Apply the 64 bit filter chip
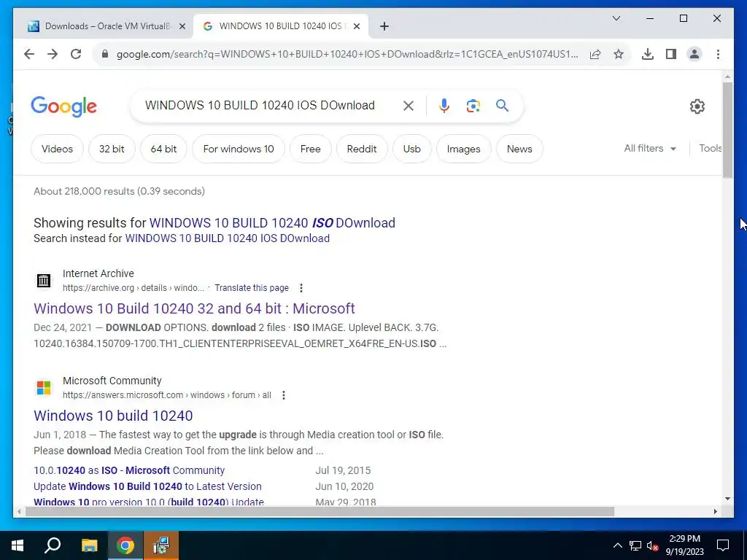 [163, 149]
